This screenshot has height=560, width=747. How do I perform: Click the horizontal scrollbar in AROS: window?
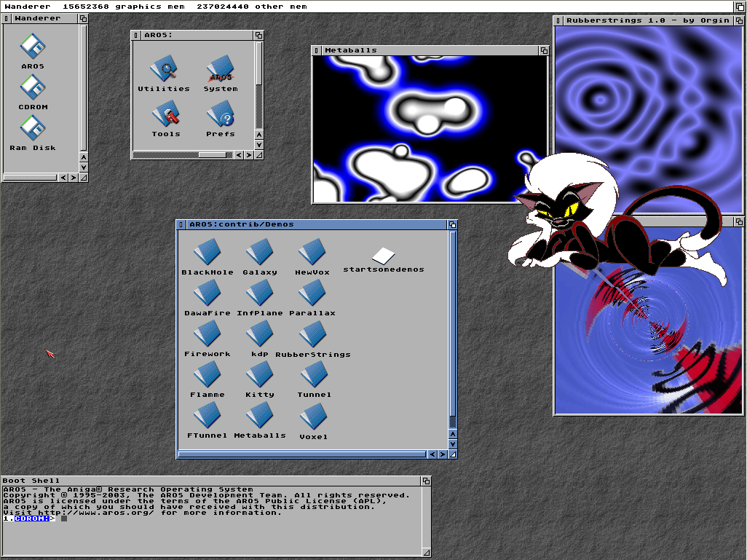tap(183, 155)
